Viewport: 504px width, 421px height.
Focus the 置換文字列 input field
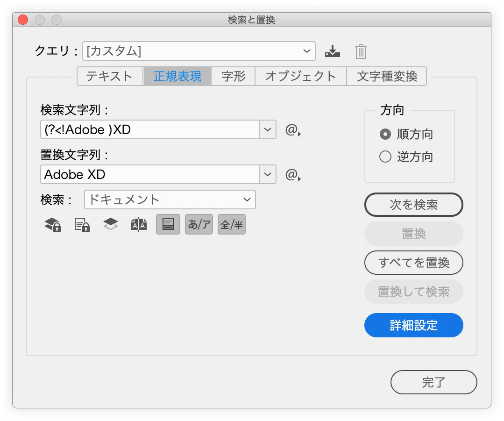point(150,174)
